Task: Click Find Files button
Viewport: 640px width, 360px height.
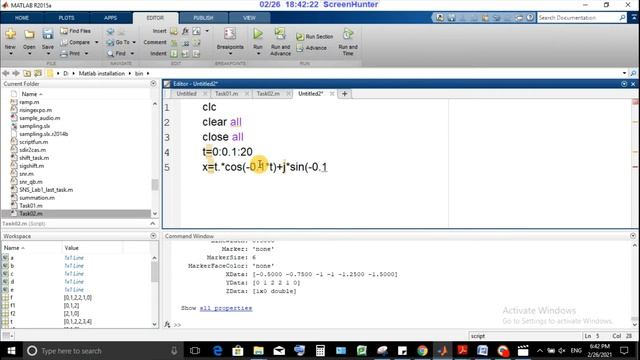Action: [x=76, y=31]
